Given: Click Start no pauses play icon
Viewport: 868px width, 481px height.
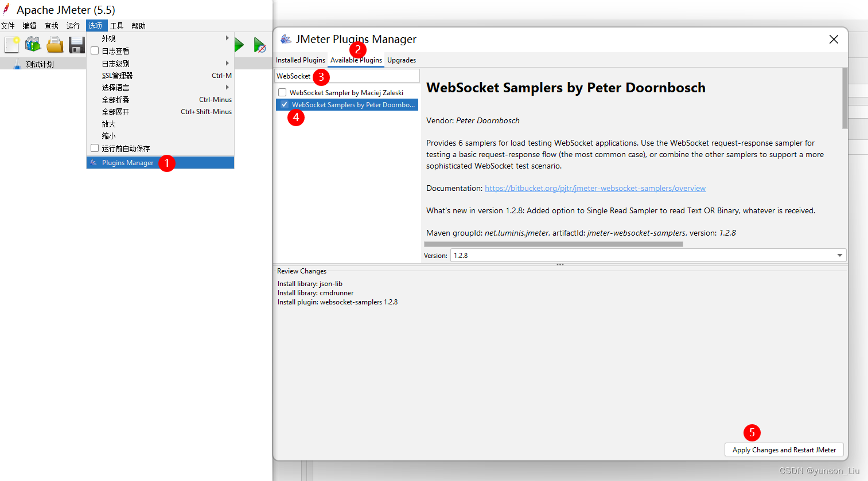Looking at the screenshot, I should tap(260, 45).
